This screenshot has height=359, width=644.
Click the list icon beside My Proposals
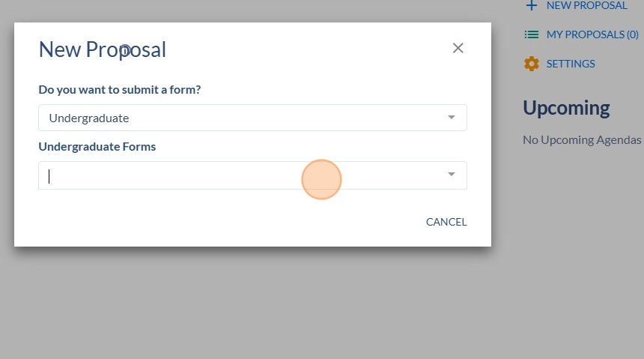[x=532, y=34]
